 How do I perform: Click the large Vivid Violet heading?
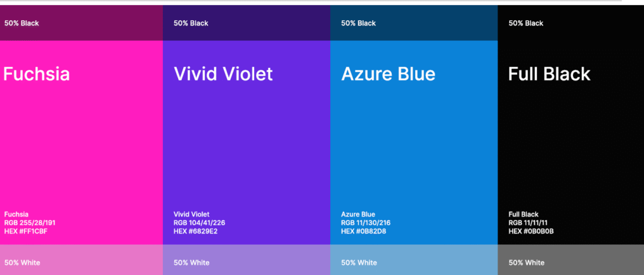223,74
